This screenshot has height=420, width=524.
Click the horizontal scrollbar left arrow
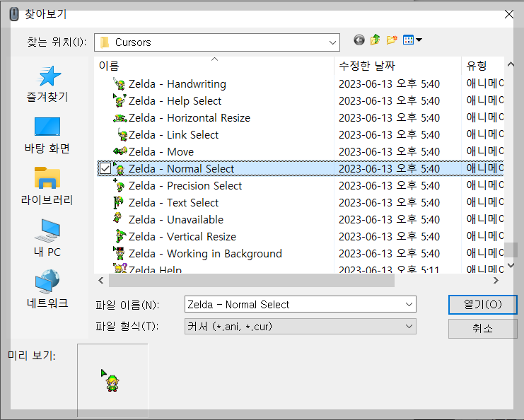click(x=101, y=280)
